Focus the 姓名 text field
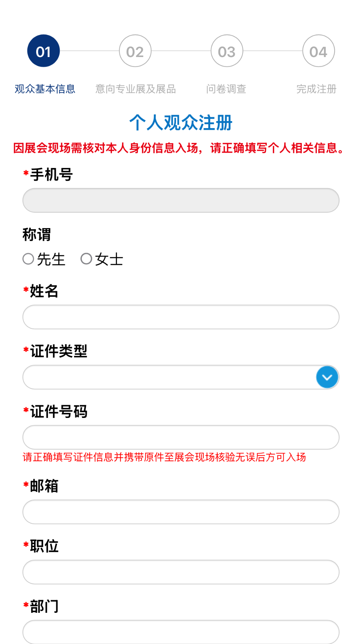Viewport: 362px width, 644px height. 181,317
